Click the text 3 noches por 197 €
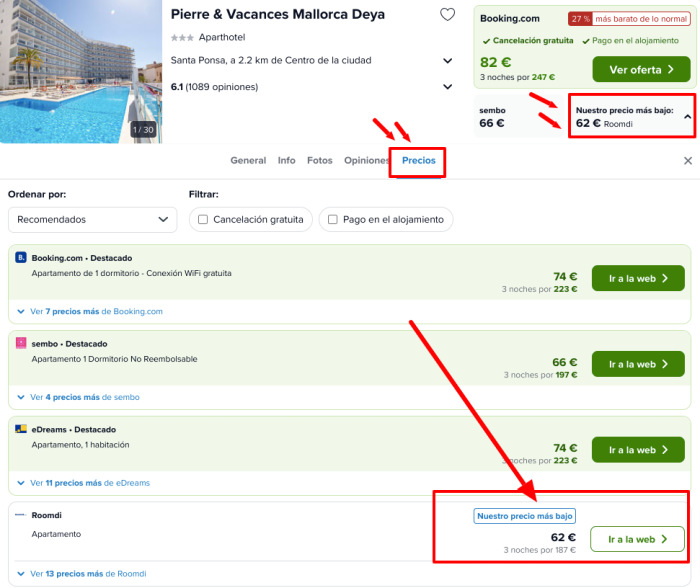The image size is (700, 588). click(541, 375)
